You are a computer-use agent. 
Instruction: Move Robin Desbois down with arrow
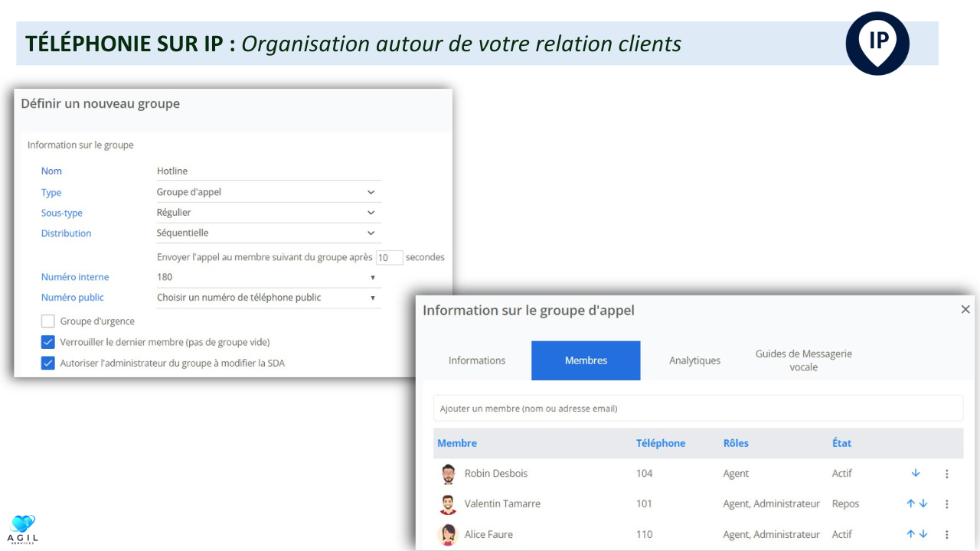tap(916, 473)
